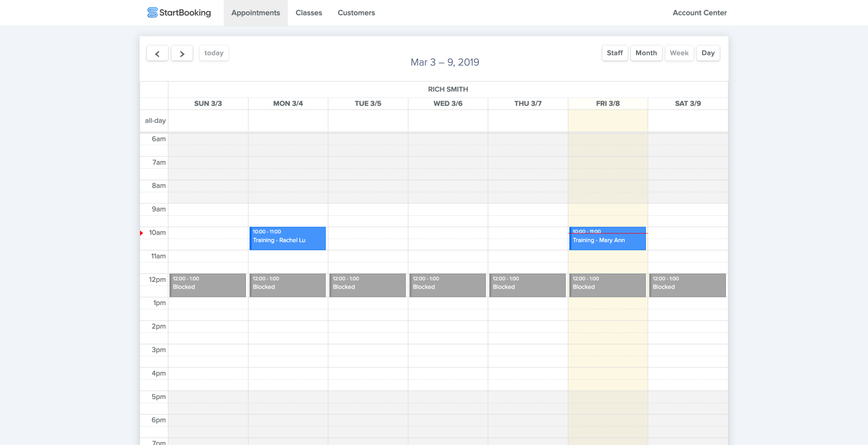Switch to Day view
The height and width of the screenshot is (445, 868).
[708, 53]
